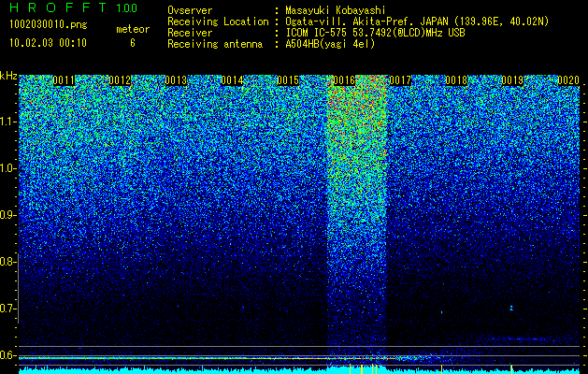Click the 0.8 frequency axis label
Image resolution: width=588 pixels, height=374 pixels.
(x=7, y=262)
